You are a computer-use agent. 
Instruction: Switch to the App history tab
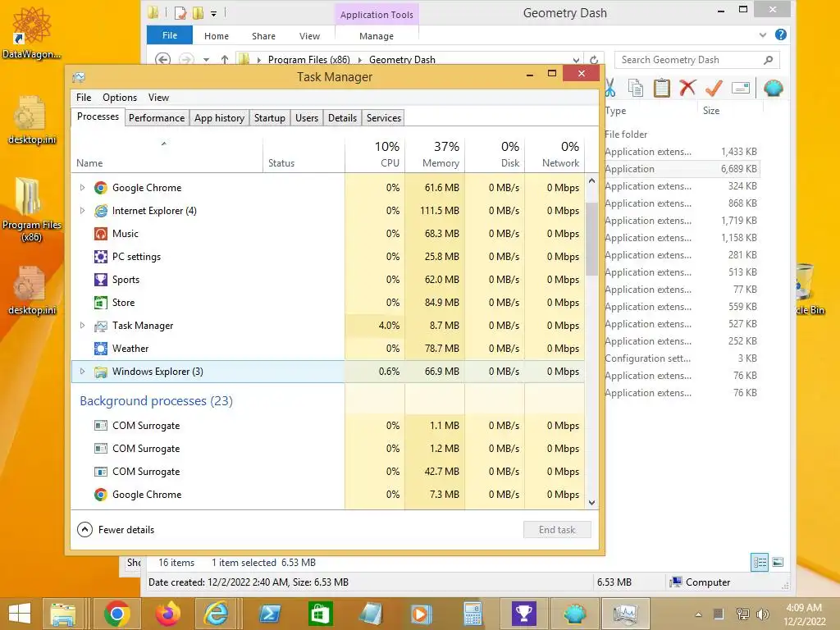coord(219,118)
